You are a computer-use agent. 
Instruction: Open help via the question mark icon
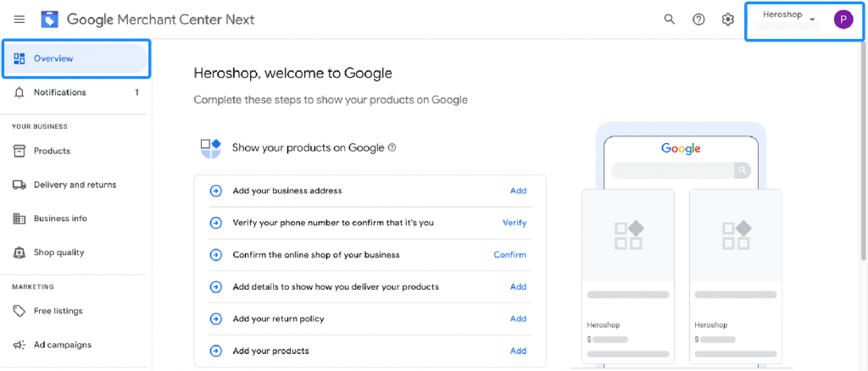[x=698, y=19]
